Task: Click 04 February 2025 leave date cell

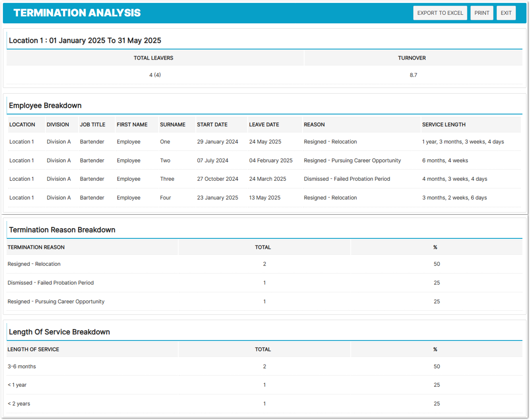Action: tap(271, 161)
